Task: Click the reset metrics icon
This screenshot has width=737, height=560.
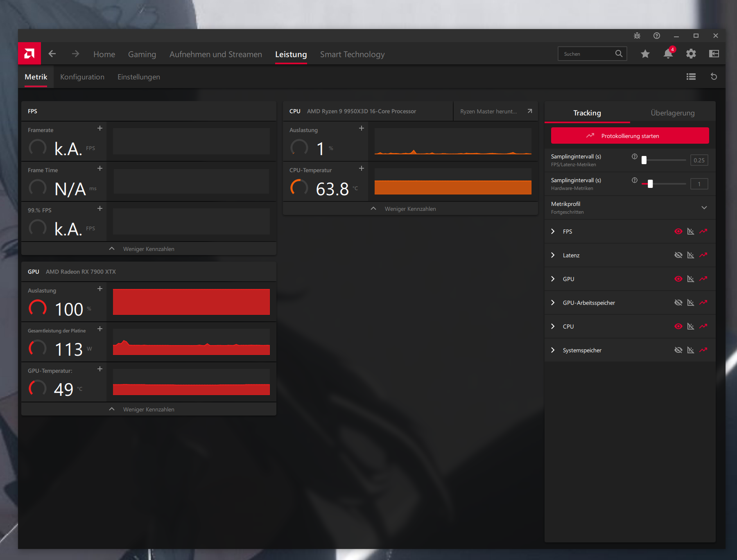Action: (714, 77)
